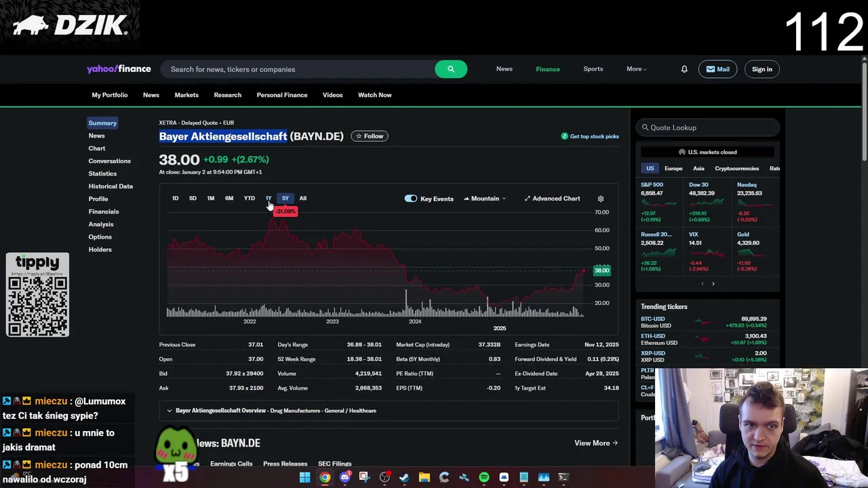
Task: Select the All chart range
Action: coord(303,199)
